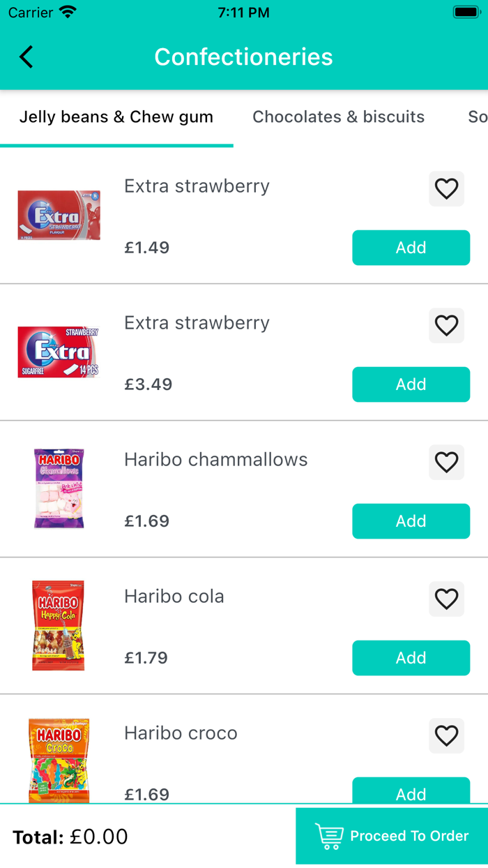This screenshot has width=488, height=868.
Task: Open the Haribo cola product image
Action: tap(59, 626)
